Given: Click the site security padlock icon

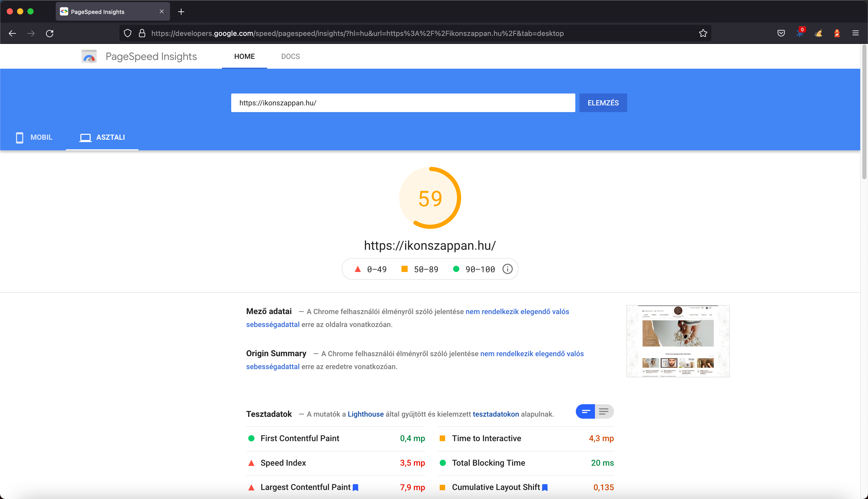Looking at the screenshot, I should (142, 33).
